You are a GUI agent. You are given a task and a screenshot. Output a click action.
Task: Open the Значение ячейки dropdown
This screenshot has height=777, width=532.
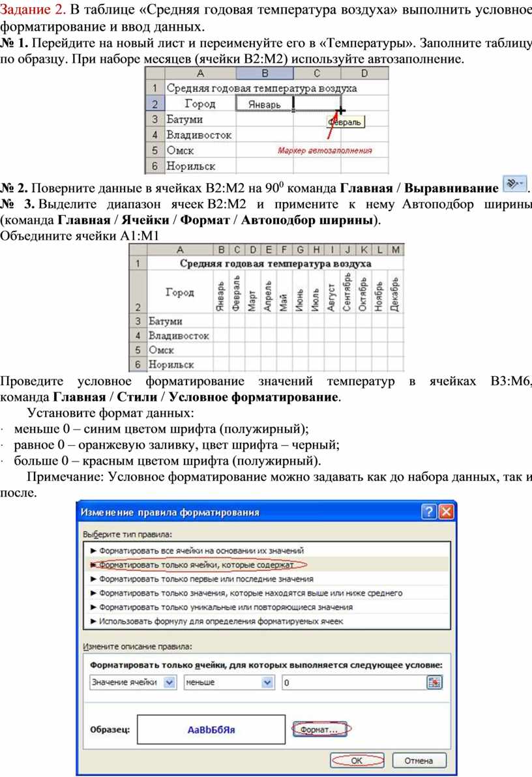point(170,682)
